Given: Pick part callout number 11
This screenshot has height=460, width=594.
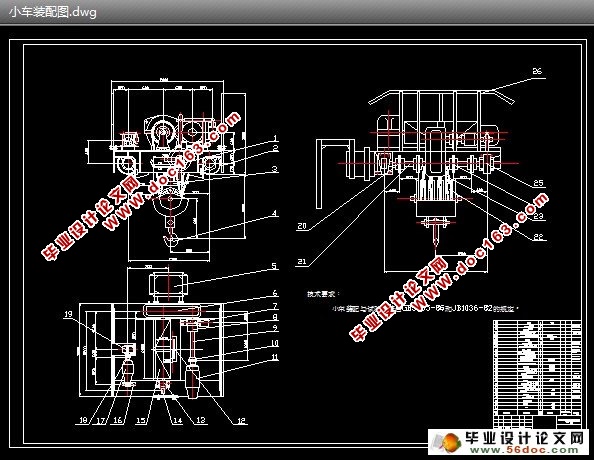Looking at the screenshot, I should click(275, 357).
